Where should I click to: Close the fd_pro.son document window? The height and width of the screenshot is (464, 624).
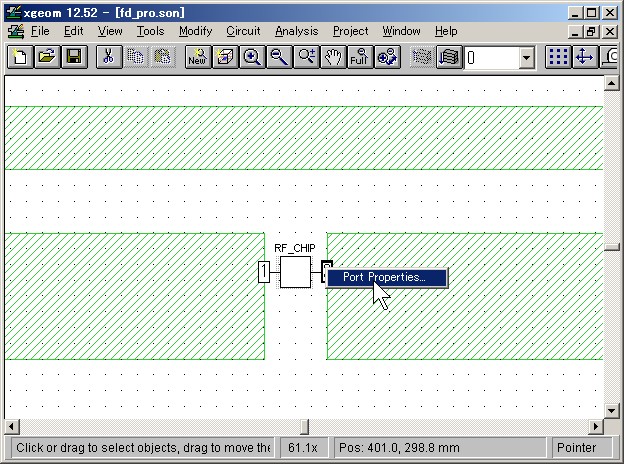tap(610, 31)
